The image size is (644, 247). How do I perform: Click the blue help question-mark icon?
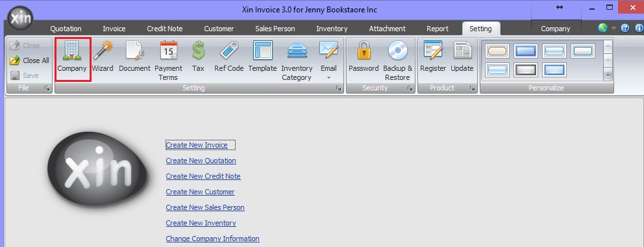[625, 28]
